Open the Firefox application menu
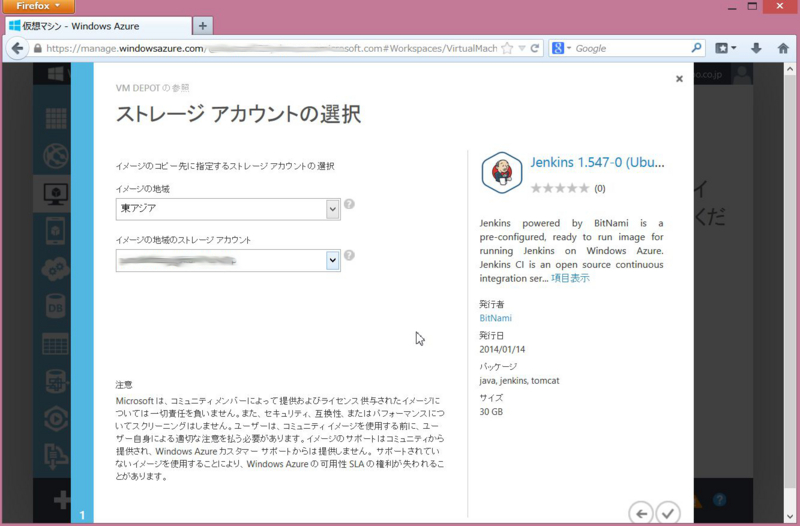800x526 pixels. pyautogui.click(x=38, y=6)
